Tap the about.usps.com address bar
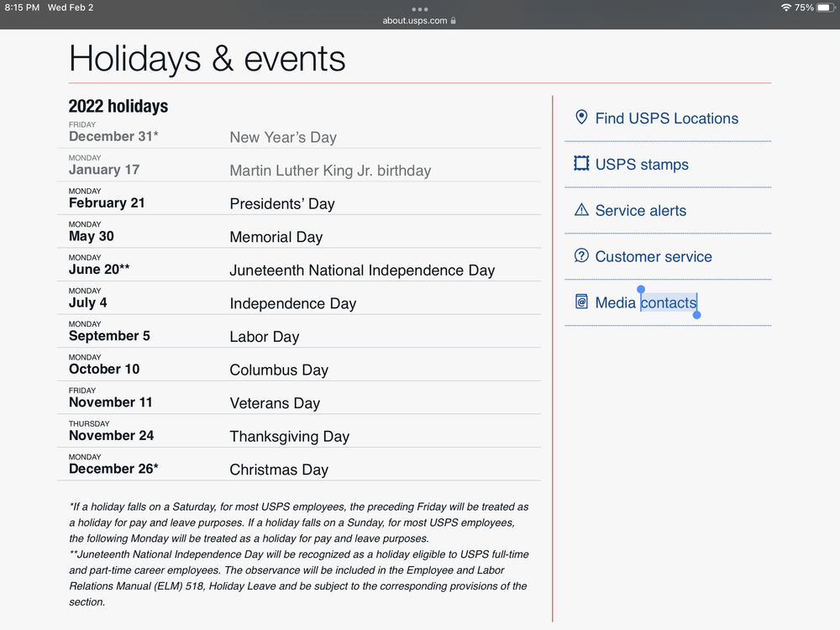 tap(415, 21)
